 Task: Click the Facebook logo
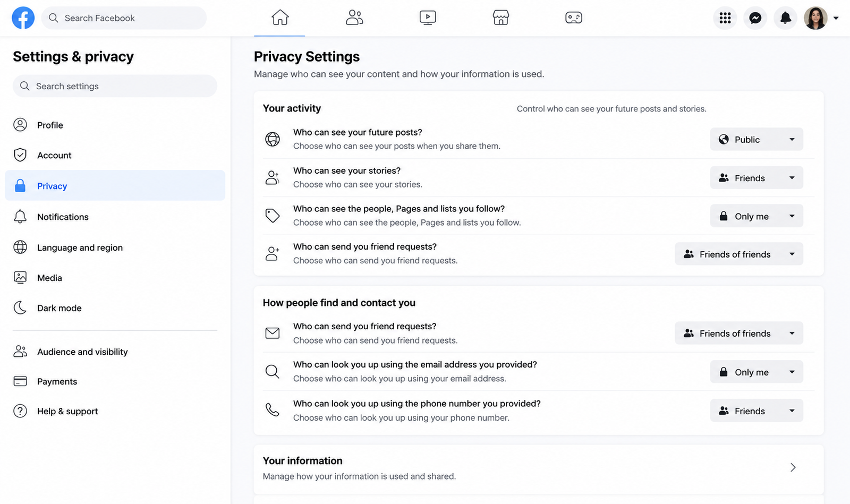[23, 18]
